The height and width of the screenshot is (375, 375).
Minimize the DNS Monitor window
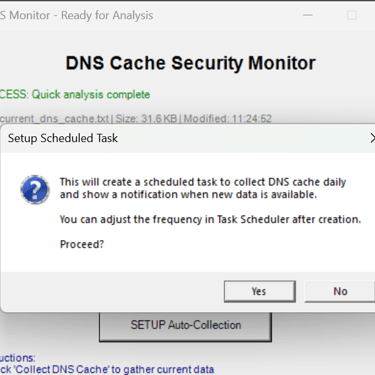coord(308,15)
